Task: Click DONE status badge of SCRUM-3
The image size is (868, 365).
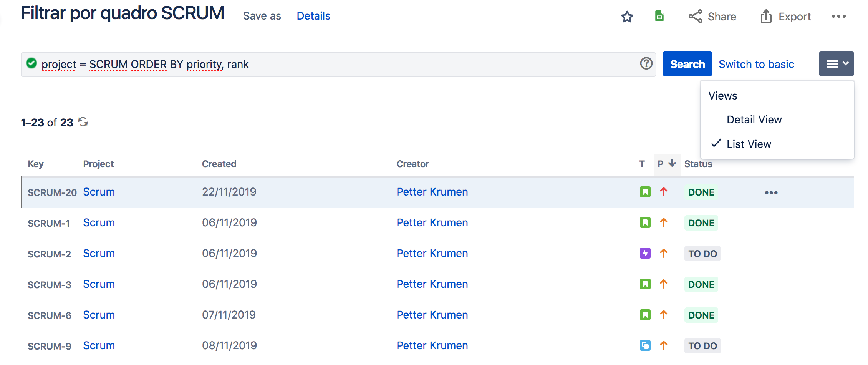Action: [701, 284]
